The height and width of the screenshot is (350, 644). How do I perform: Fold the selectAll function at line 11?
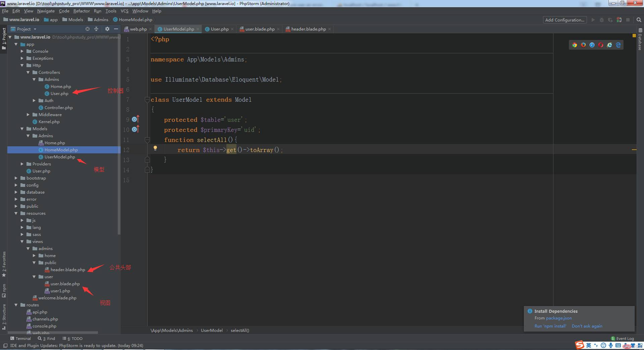tap(147, 139)
